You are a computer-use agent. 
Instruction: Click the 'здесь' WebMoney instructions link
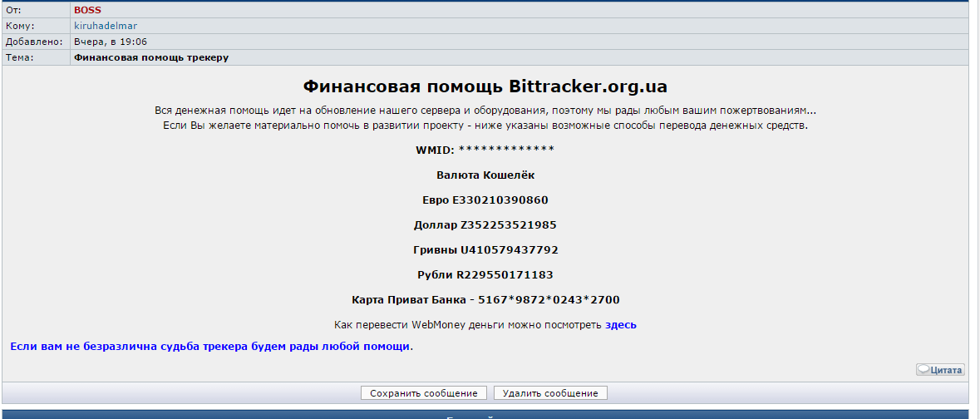point(621,325)
